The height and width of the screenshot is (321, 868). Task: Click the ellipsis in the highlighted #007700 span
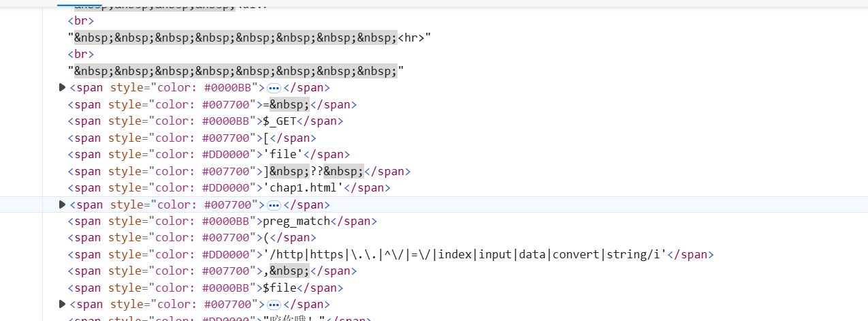274,205
